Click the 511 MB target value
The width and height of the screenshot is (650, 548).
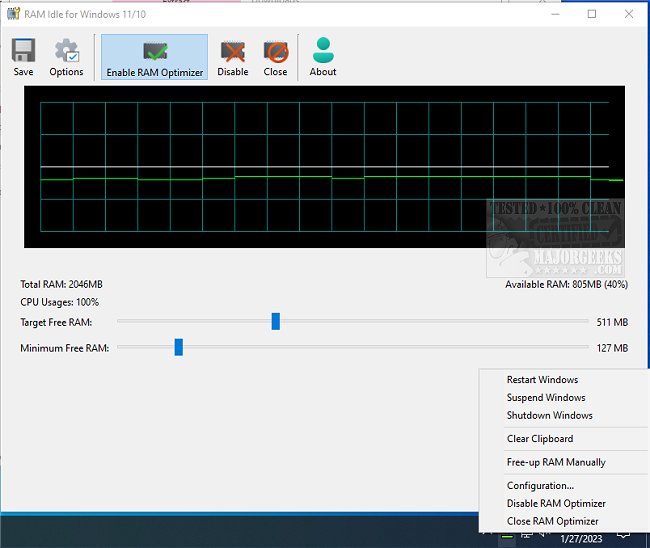[x=612, y=322]
